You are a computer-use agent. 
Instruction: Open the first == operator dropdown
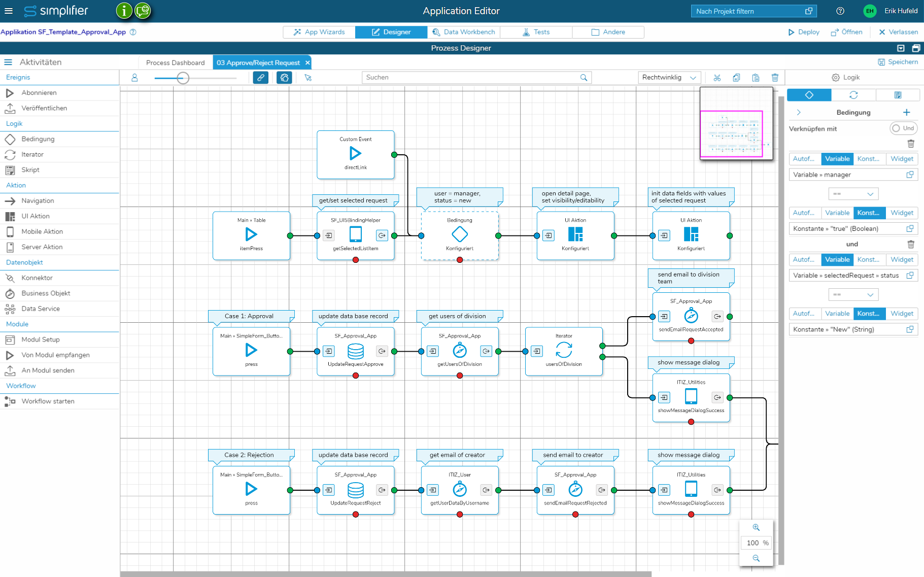(x=853, y=194)
